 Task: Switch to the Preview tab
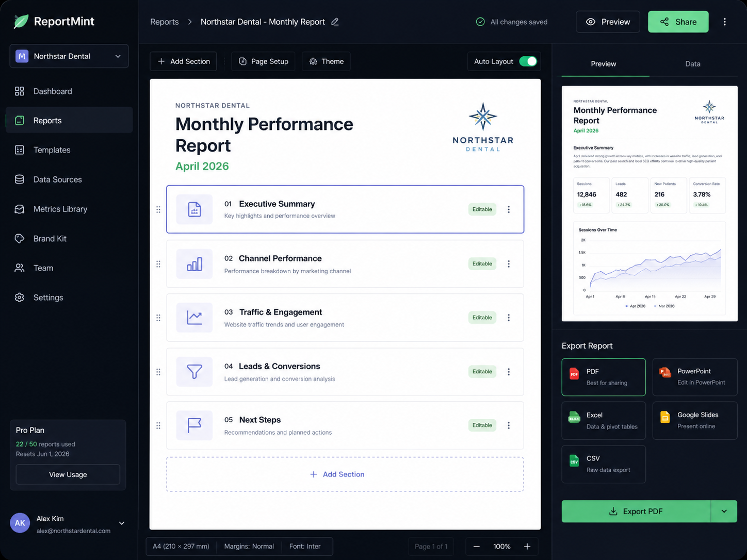click(x=604, y=64)
